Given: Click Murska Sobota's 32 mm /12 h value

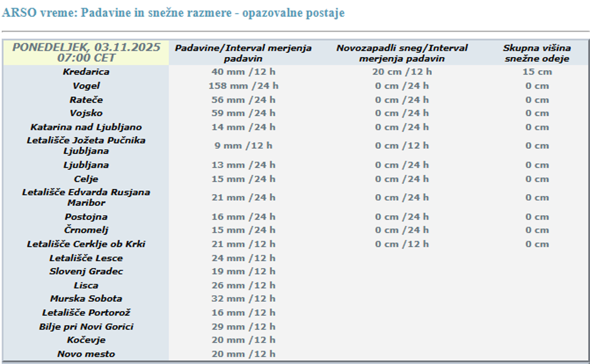Looking at the screenshot, I should click(243, 299).
